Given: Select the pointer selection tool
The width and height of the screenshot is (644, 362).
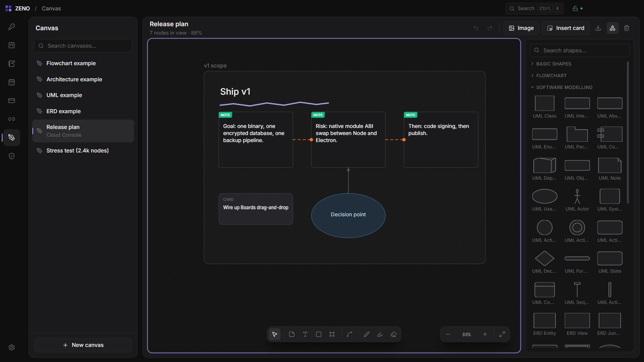Looking at the screenshot, I should pyautogui.click(x=275, y=334).
